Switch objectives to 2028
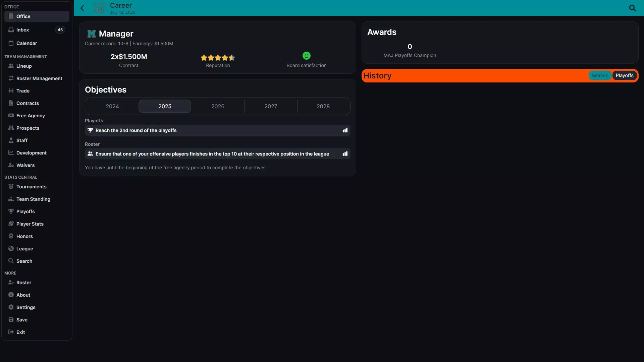644x362 pixels. click(323, 106)
